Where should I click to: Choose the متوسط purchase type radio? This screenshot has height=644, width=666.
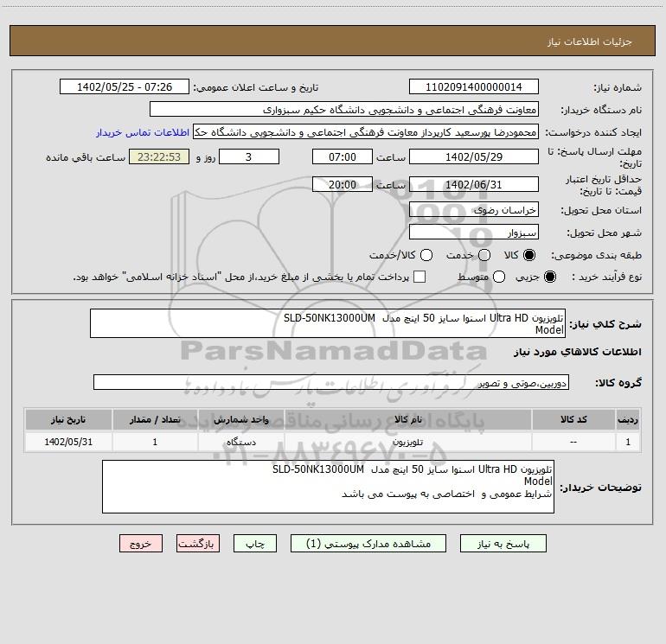[x=499, y=277]
